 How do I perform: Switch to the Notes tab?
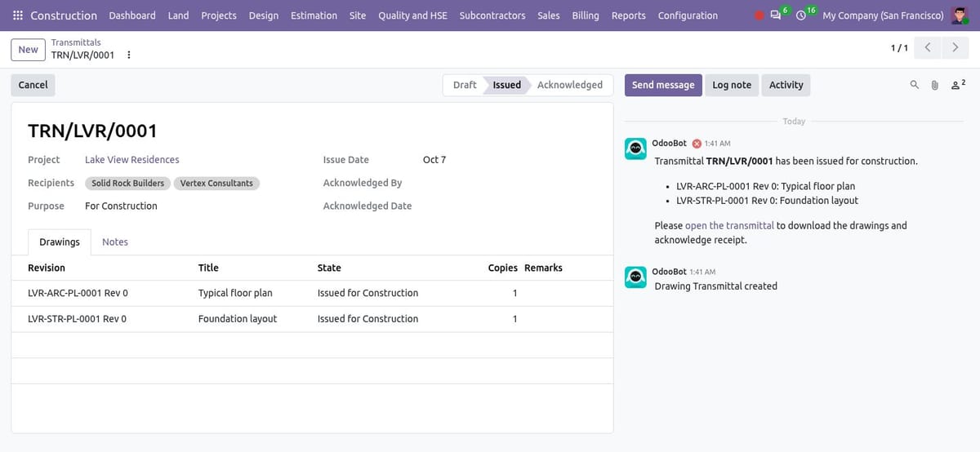(x=115, y=242)
